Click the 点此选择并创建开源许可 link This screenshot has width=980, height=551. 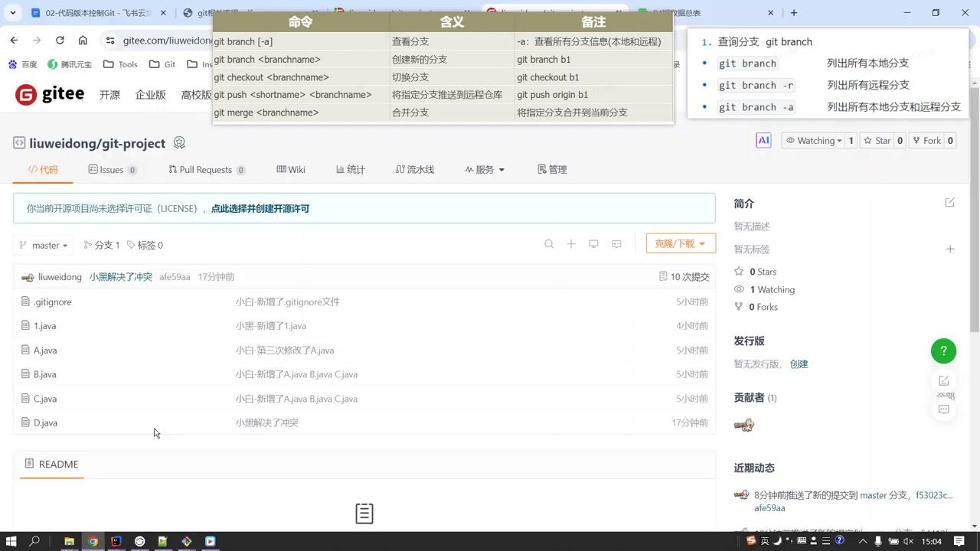(x=260, y=208)
